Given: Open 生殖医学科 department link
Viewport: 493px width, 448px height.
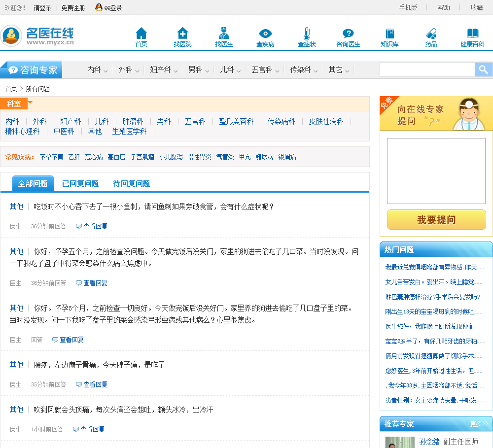Looking at the screenshot, I should point(129,132).
